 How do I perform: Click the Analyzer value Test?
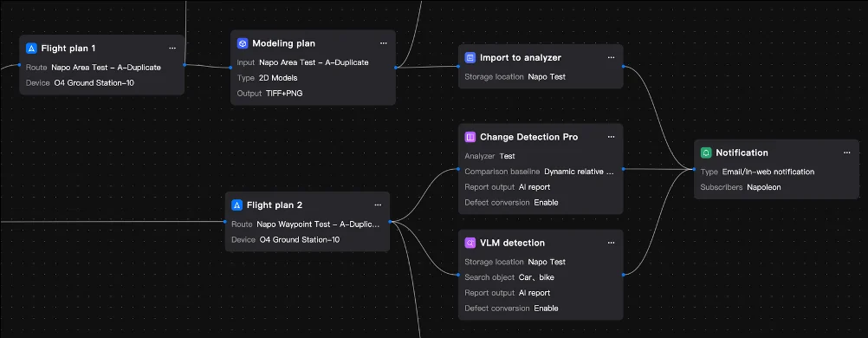coord(507,156)
